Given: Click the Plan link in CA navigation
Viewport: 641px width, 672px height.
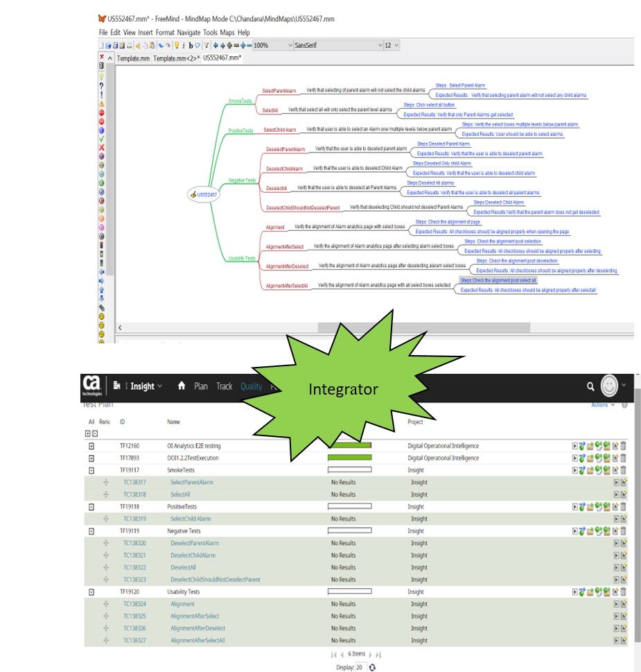Looking at the screenshot, I should click(201, 386).
